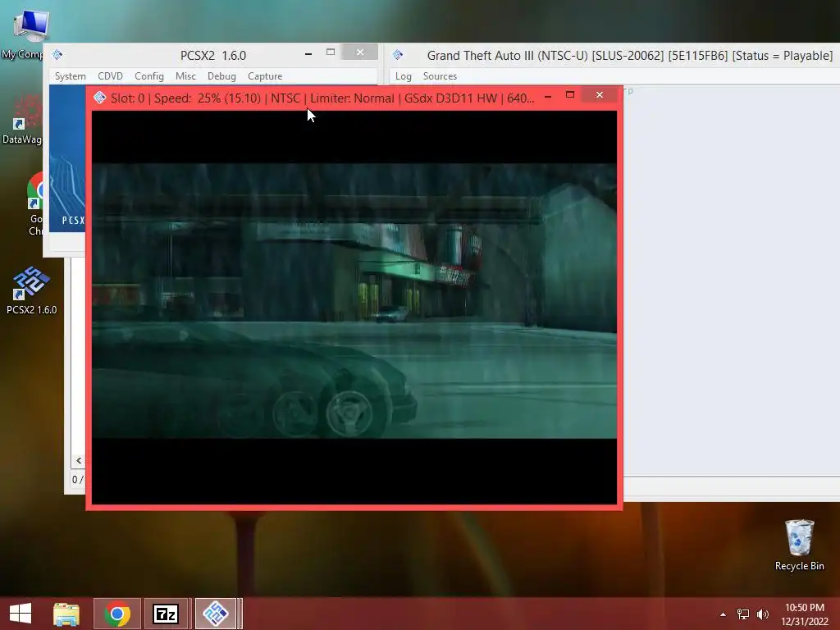
Task: Minimize the GSdx game window
Action: click(548, 97)
